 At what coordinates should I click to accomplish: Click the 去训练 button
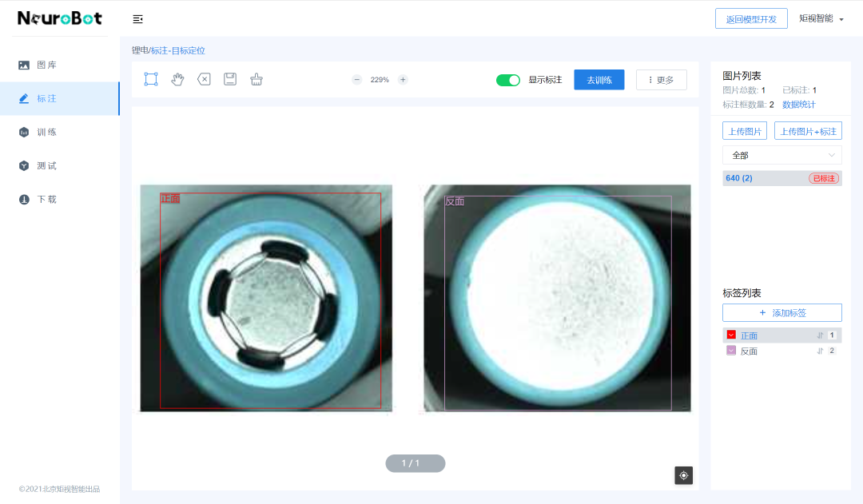click(x=599, y=80)
